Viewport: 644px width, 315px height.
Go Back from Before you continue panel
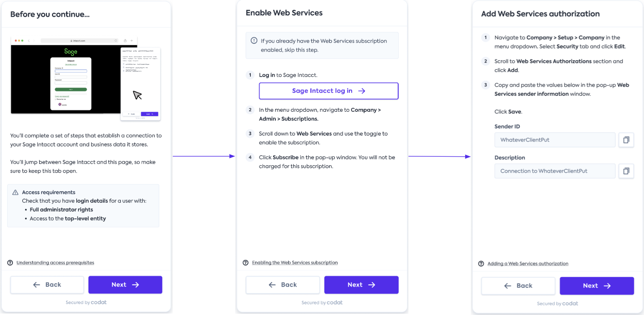[47, 285]
